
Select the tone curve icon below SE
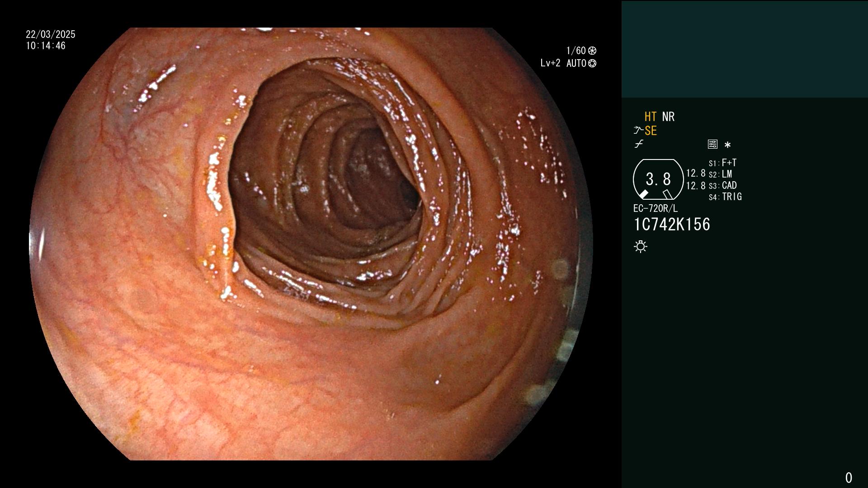pyautogui.click(x=639, y=144)
